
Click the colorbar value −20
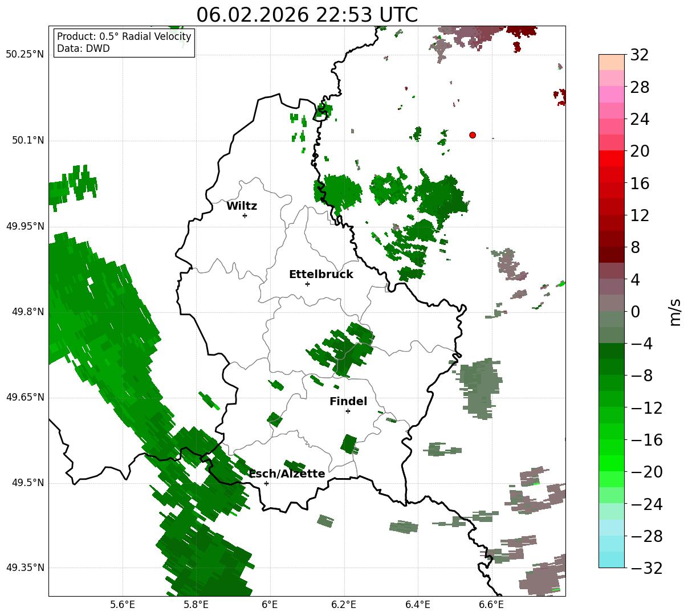pos(646,472)
